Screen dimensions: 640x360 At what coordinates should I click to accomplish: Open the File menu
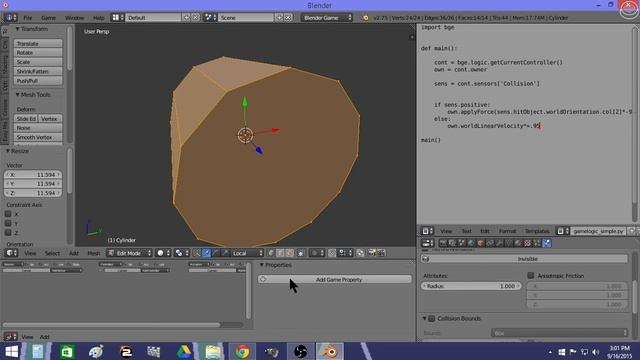coord(27,18)
